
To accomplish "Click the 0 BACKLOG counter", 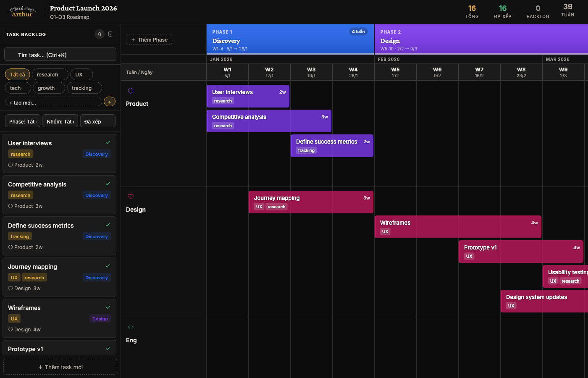I will [x=538, y=12].
